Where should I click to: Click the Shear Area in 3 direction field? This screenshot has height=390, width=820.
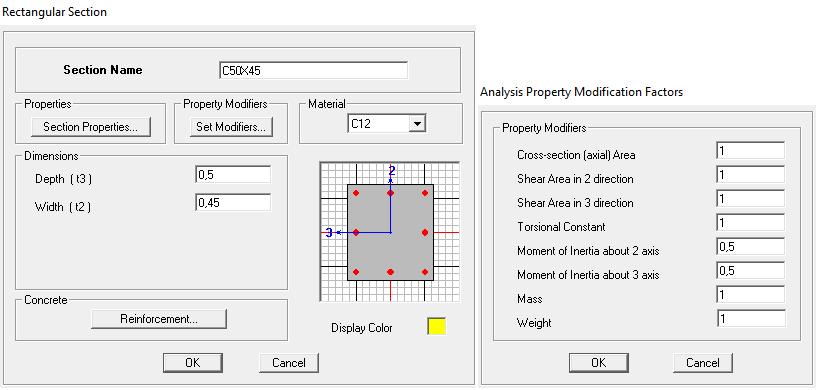point(750,199)
